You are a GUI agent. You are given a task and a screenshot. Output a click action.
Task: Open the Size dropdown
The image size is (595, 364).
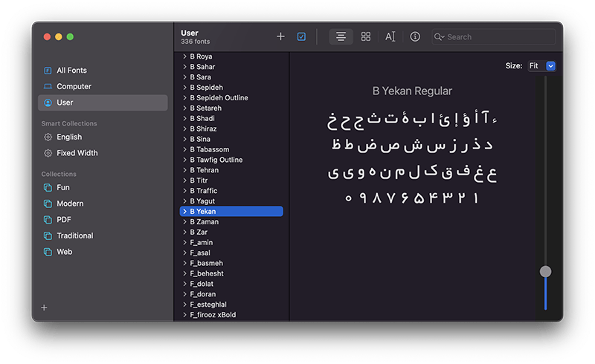click(x=542, y=66)
